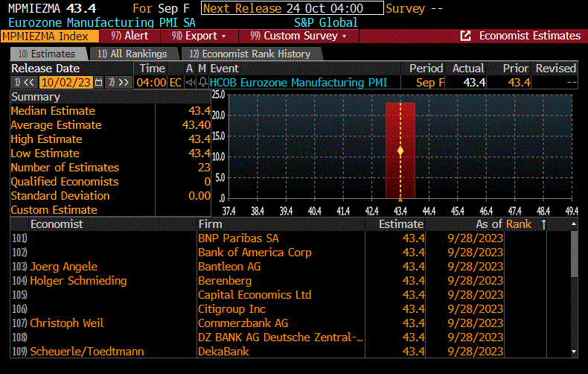Click Berenberg firm

point(225,281)
